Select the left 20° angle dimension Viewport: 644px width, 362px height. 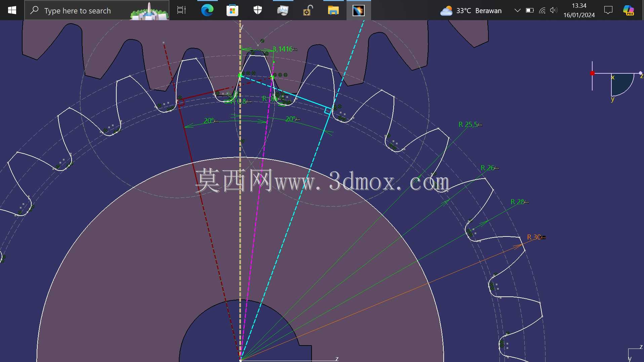coord(210,120)
